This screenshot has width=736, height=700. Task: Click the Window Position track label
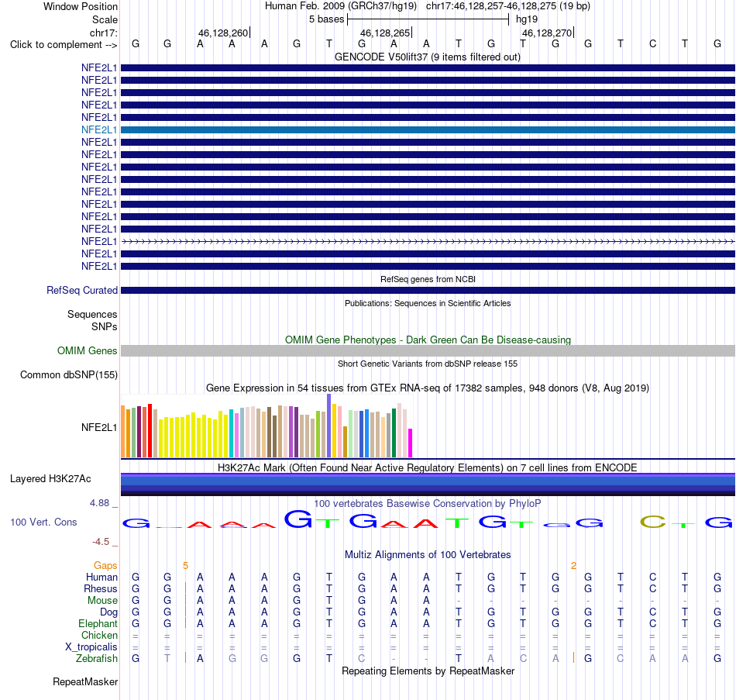click(81, 6)
